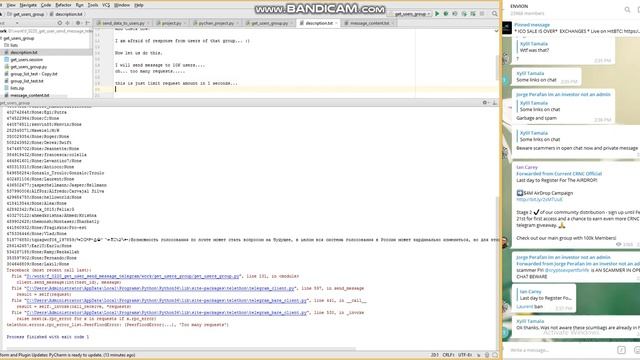Click description.txt breadcrumb in navigation bar

[65, 14]
